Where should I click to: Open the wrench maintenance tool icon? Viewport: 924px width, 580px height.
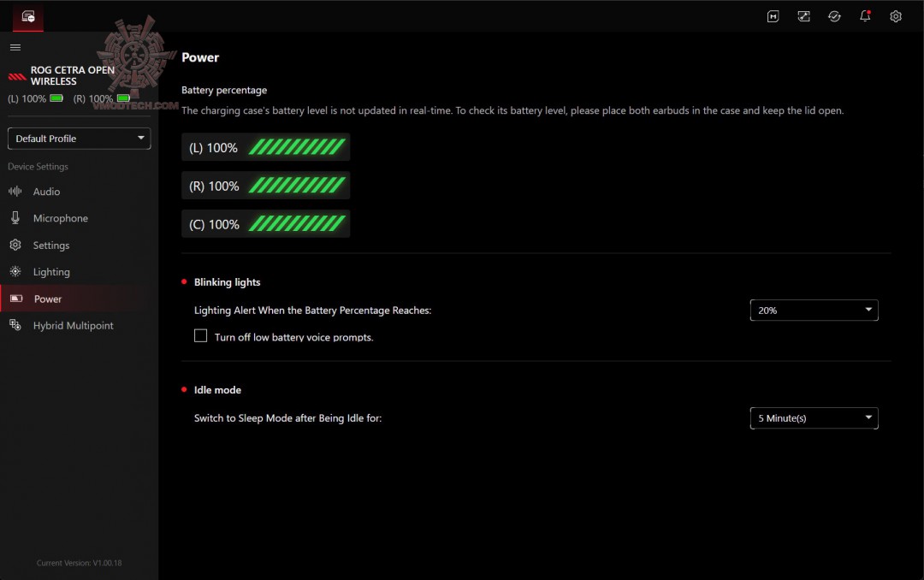[x=803, y=16]
